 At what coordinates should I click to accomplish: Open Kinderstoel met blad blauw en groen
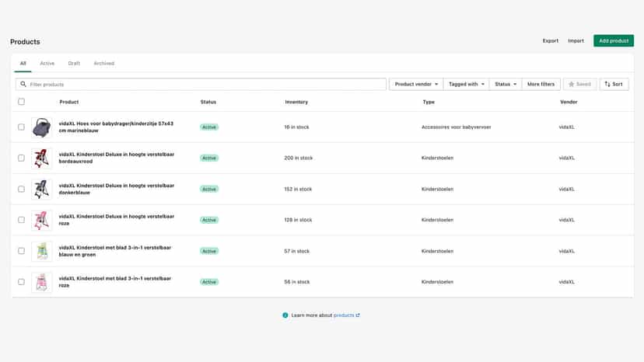[115, 251]
